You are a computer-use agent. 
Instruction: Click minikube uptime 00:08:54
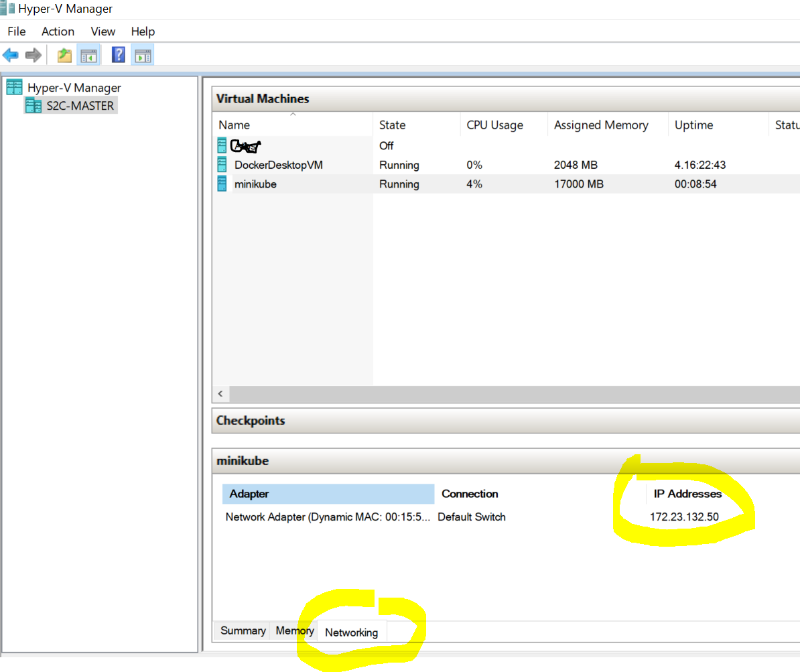tap(695, 184)
